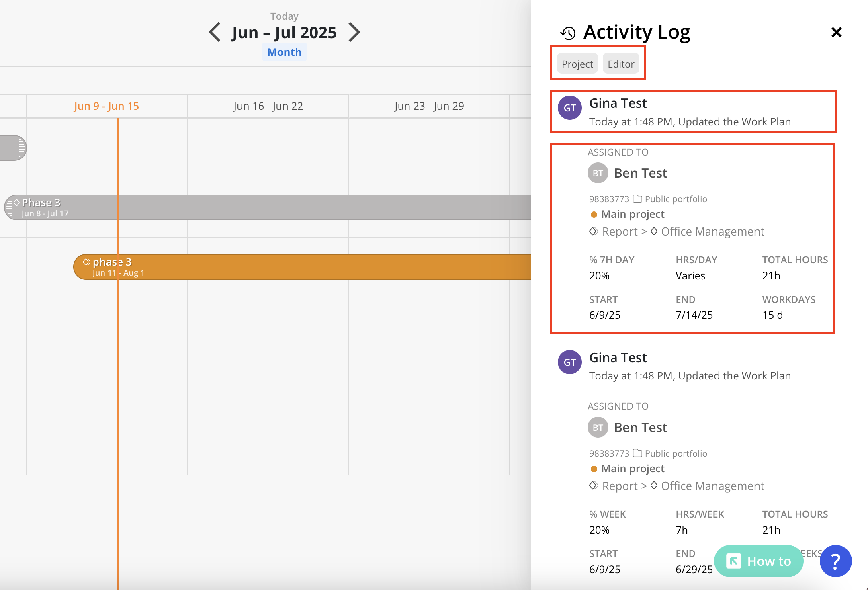Open the Month view selector
The image size is (868, 590).
284,52
